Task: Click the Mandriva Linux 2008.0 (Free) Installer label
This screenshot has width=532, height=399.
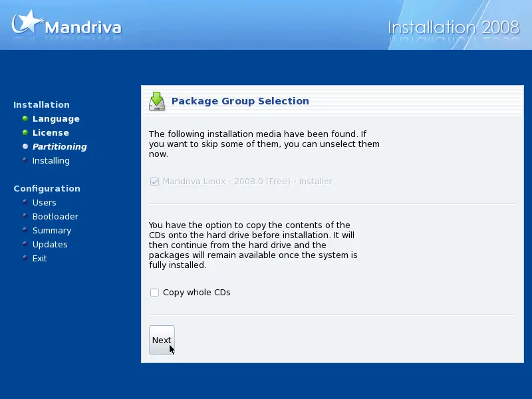Action: (247, 181)
